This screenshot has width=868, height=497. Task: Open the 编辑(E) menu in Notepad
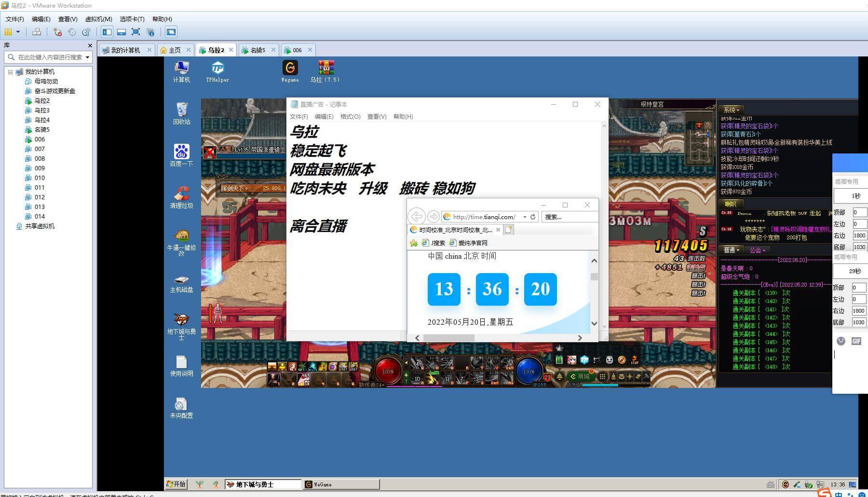click(x=324, y=117)
